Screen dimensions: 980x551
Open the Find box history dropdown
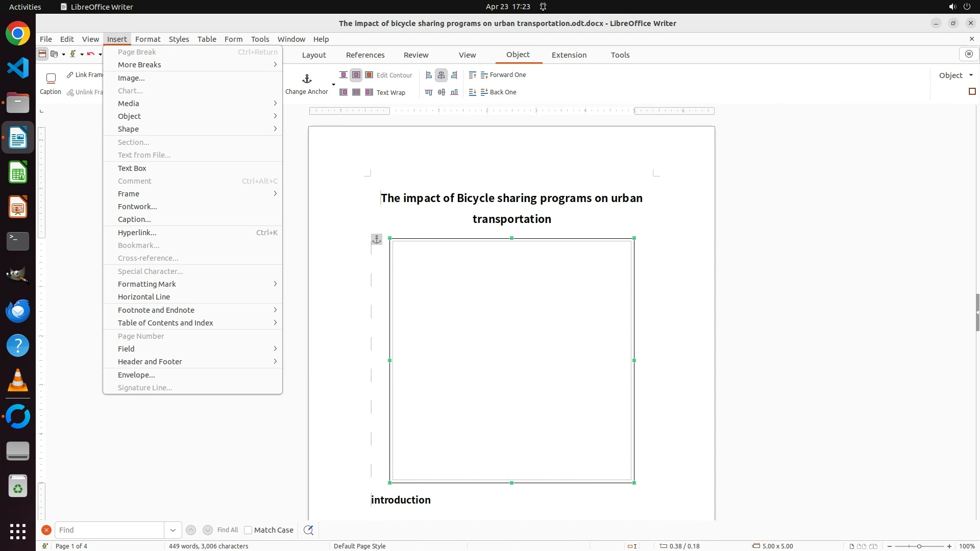(173, 530)
